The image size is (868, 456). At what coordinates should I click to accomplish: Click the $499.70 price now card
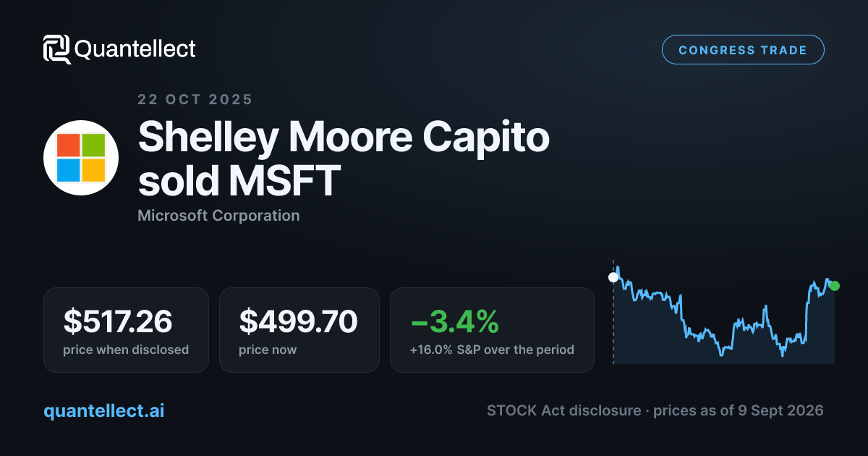point(299,330)
